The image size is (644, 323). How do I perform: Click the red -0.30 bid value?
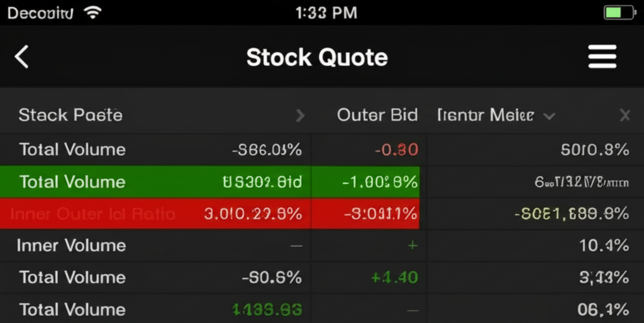[396, 150]
